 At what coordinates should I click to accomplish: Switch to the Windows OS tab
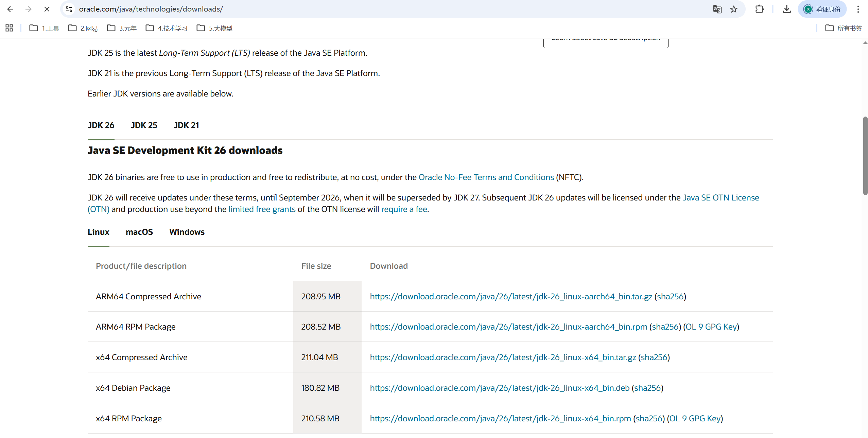point(187,232)
